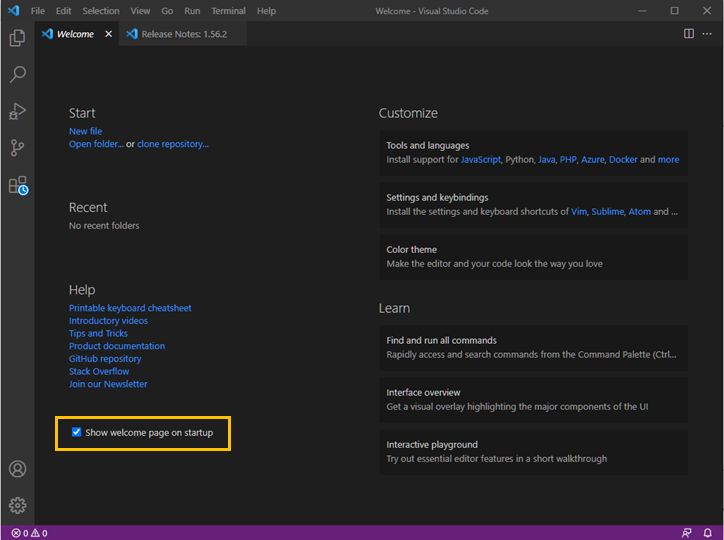Open notifications bell in status bar

[x=707, y=533]
